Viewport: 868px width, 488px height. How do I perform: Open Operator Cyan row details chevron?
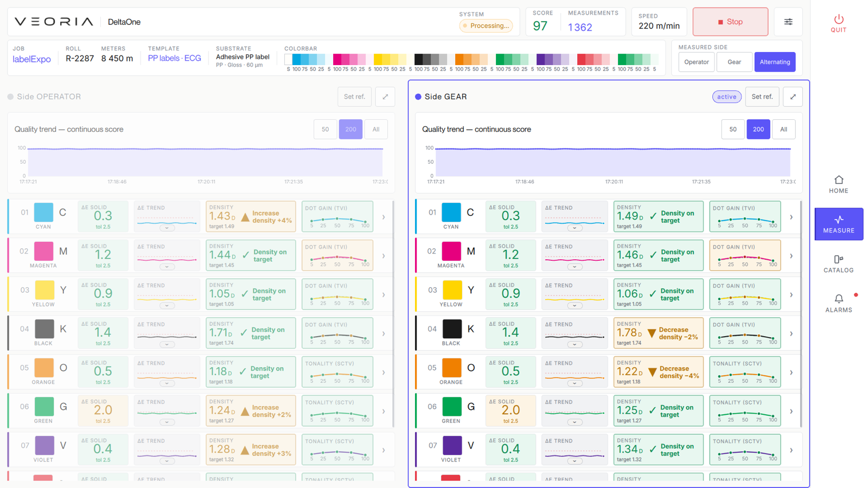pos(384,217)
